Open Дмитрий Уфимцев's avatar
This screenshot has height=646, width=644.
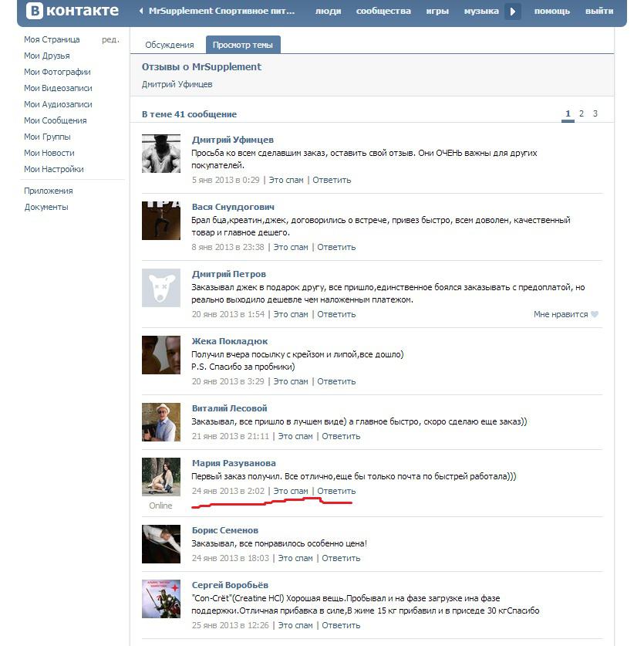point(161,154)
